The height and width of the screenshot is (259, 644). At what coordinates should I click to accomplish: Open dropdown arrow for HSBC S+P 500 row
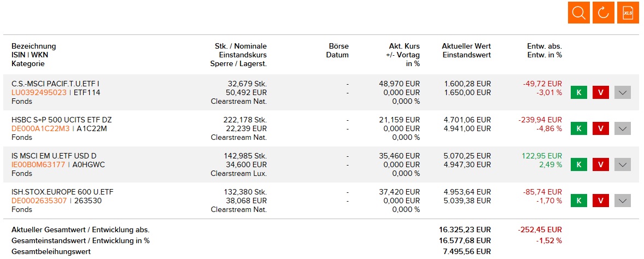coord(623,128)
